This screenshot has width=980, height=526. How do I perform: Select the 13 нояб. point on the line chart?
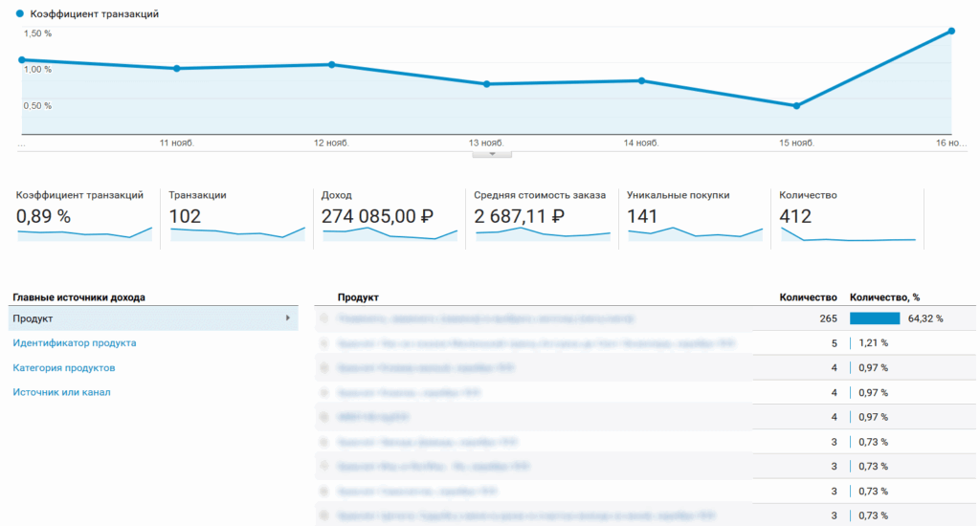point(486,84)
